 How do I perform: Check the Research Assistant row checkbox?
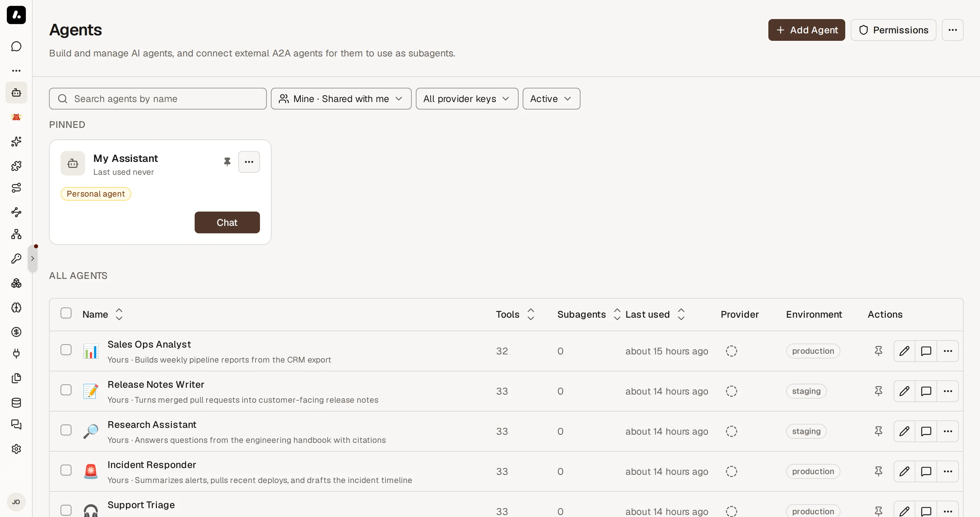[x=66, y=430]
